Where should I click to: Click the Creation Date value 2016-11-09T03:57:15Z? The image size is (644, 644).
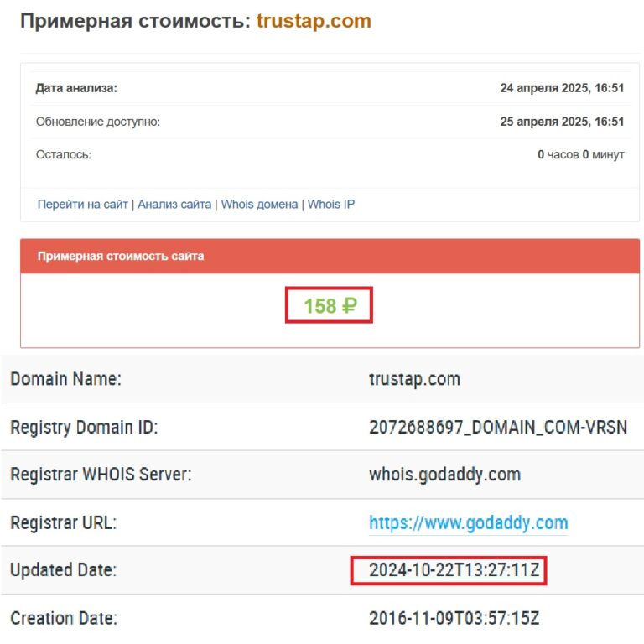[x=454, y=619]
